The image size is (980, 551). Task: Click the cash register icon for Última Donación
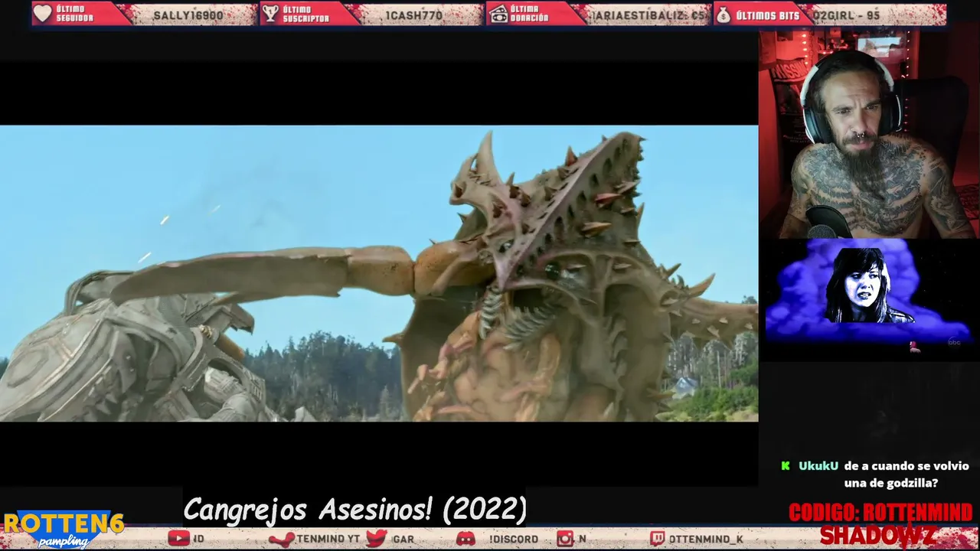498,14
